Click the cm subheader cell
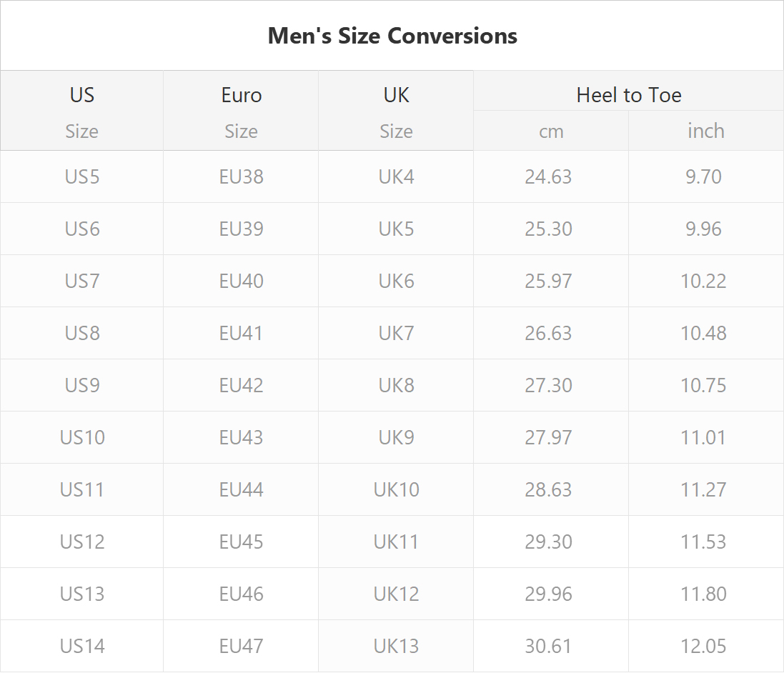The image size is (784, 673). pyautogui.click(x=551, y=131)
